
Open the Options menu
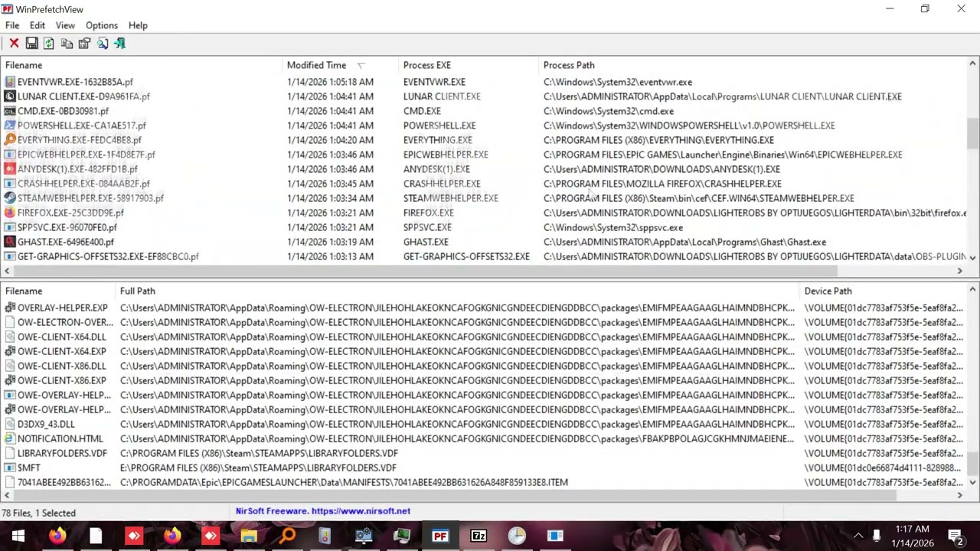point(102,25)
